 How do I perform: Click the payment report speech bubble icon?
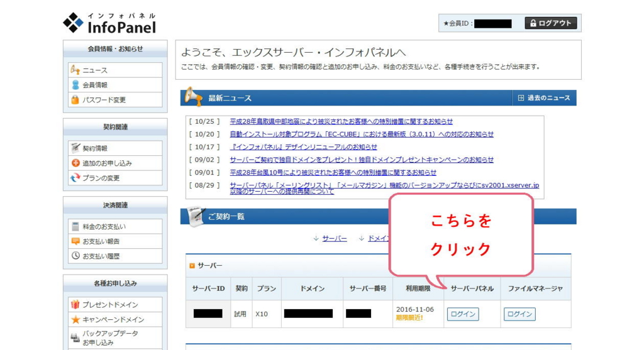point(75,241)
